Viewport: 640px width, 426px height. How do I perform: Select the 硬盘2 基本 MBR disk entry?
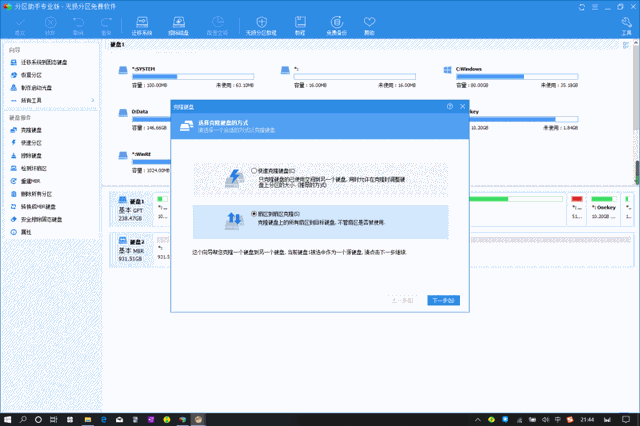131,250
